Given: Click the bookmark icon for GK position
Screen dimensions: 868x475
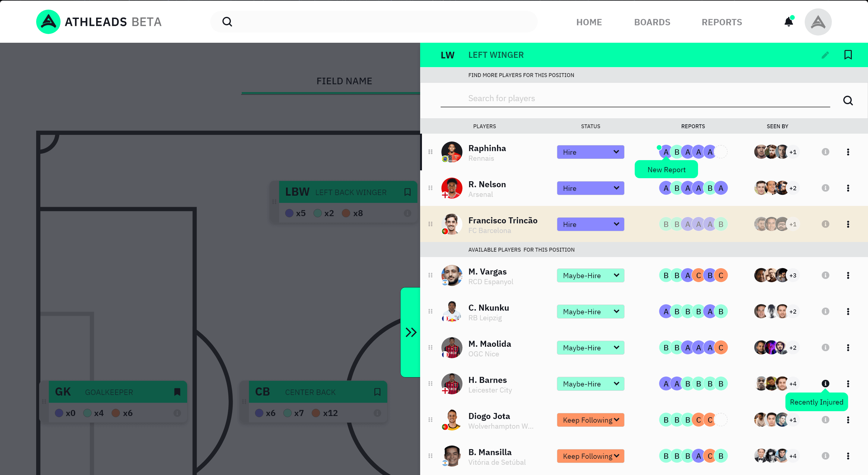Looking at the screenshot, I should point(178,392).
